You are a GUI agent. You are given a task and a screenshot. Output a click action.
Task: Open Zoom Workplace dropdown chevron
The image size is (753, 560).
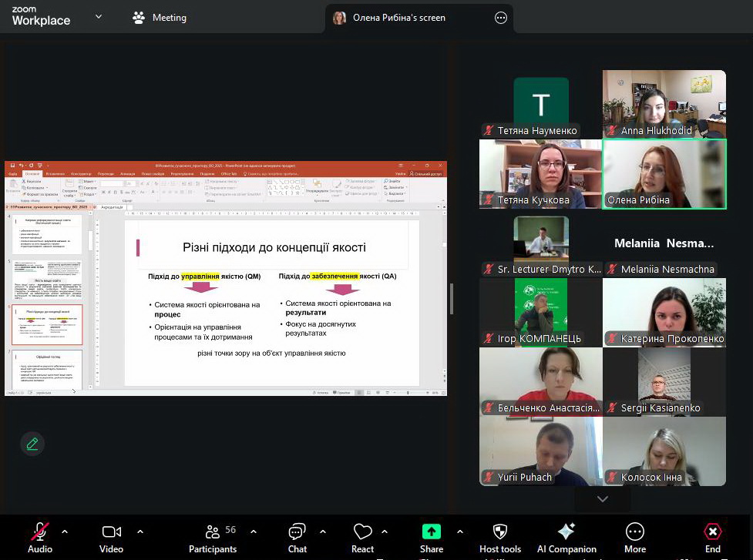pos(98,17)
